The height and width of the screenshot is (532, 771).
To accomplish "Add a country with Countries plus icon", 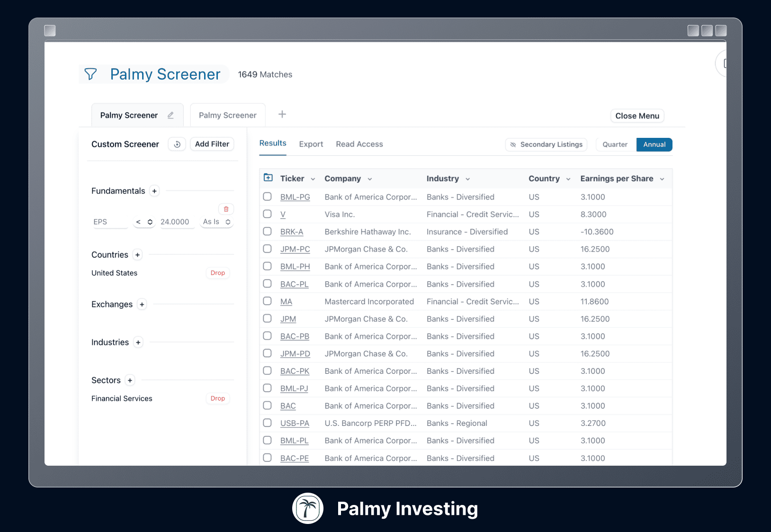I will coord(137,255).
